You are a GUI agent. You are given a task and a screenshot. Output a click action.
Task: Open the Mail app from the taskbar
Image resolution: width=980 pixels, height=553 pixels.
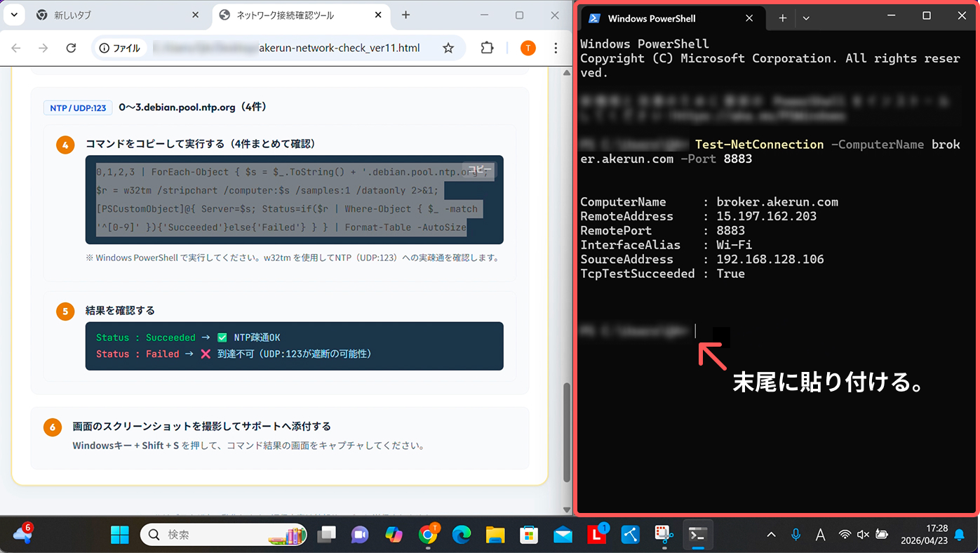563,535
